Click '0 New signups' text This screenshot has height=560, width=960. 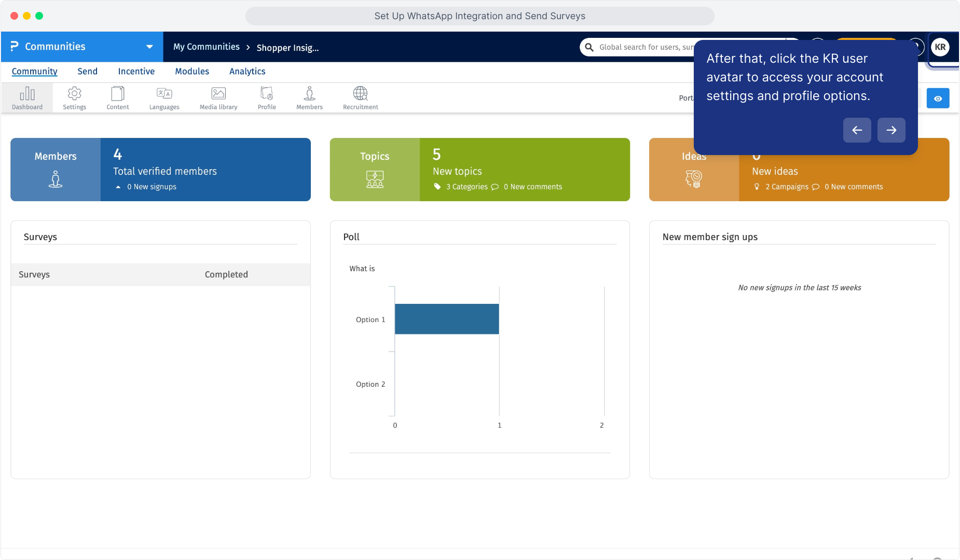[x=152, y=187]
